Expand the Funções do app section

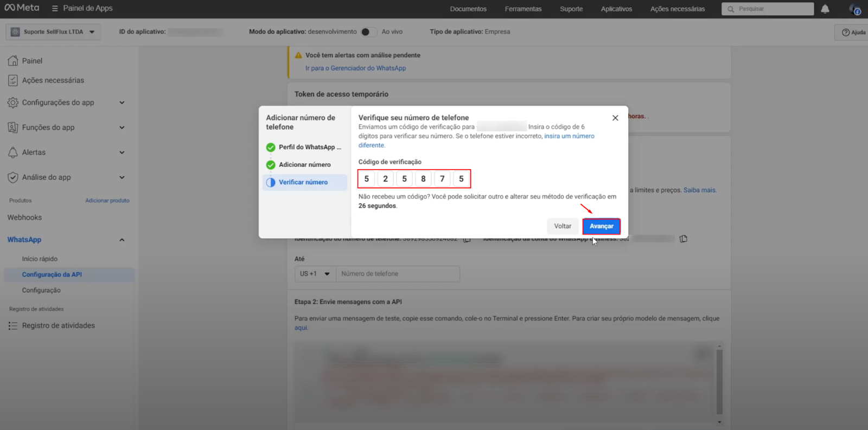coord(122,127)
